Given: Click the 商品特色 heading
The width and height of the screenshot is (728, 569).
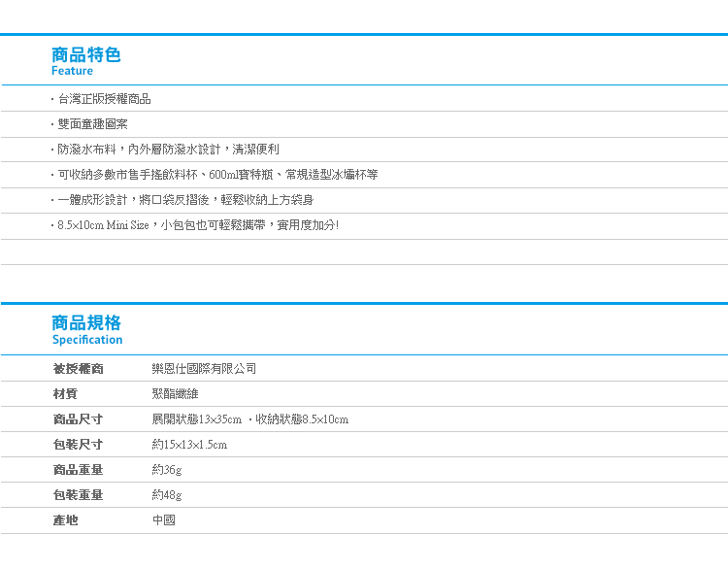Looking at the screenshot, I should [86, 54].
